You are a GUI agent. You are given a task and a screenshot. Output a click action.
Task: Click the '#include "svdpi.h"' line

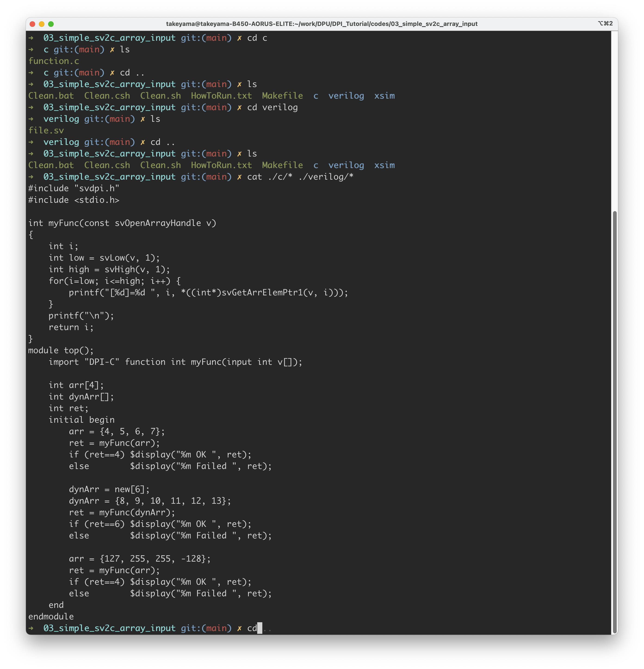(x=74, y=188)
